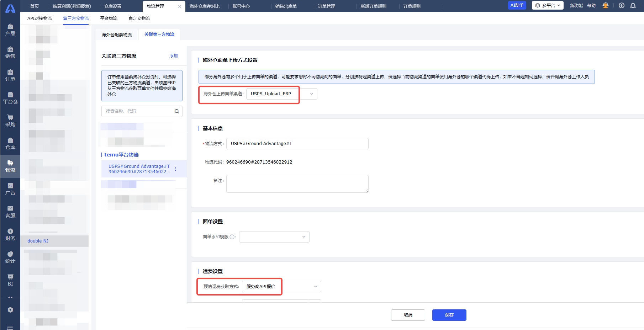Click the 添加 link
This screenshot has height=330, width=644.
pos(174,56)
